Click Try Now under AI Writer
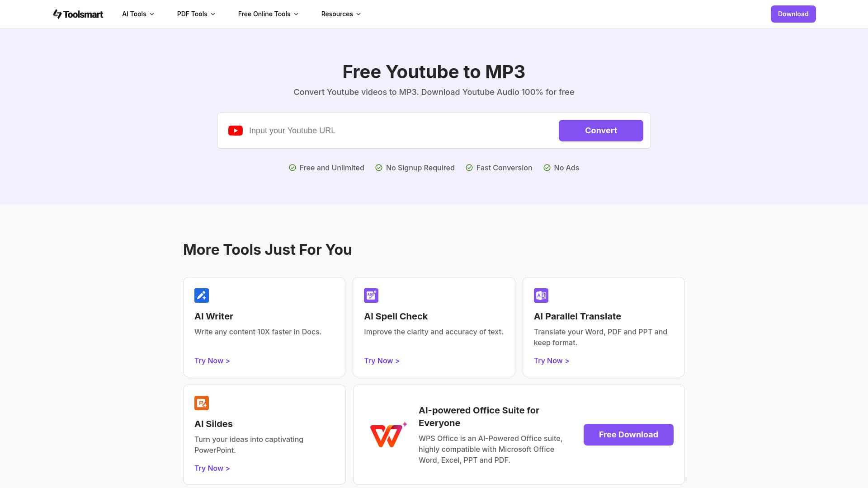Viewport: 868px width, 488px height. tap(212, 361)
